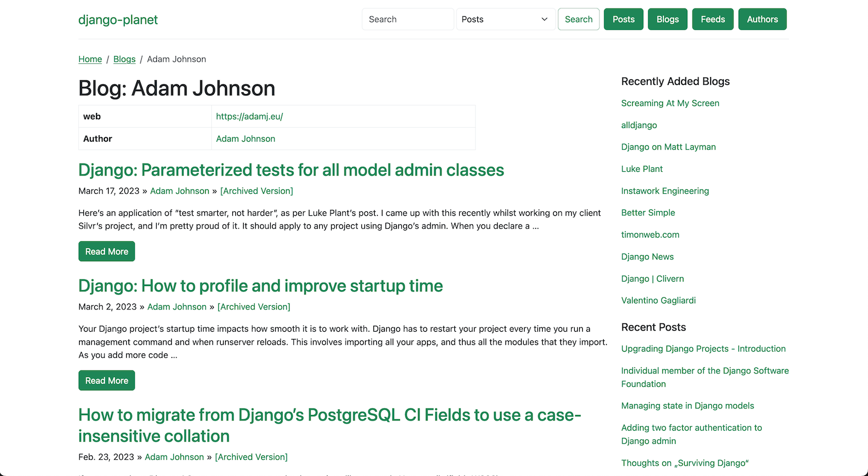Open the Luke Plant blog link
Image resolution: width=868 pixels, height=476 pixels.
tap(642, 169)
